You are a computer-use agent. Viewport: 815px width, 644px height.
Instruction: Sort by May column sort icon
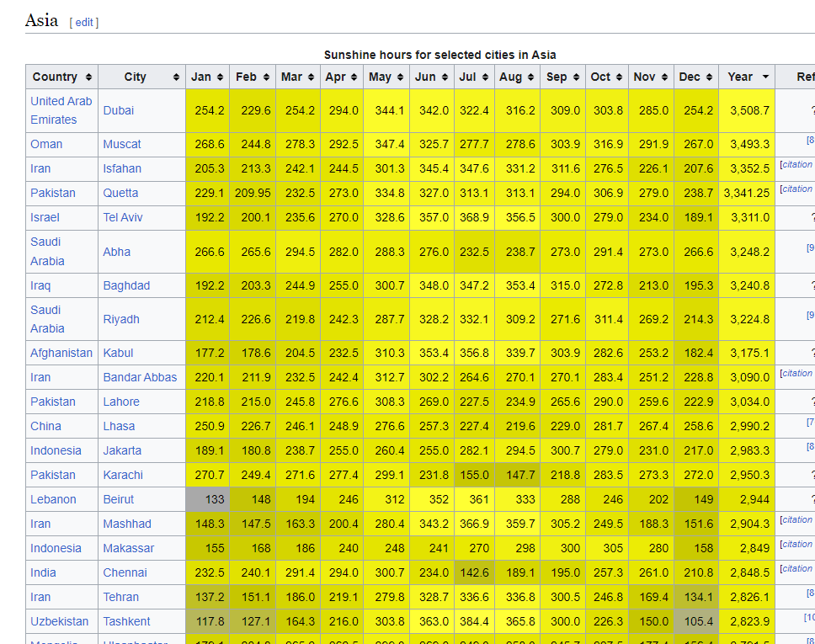click(x=400, y=77)
